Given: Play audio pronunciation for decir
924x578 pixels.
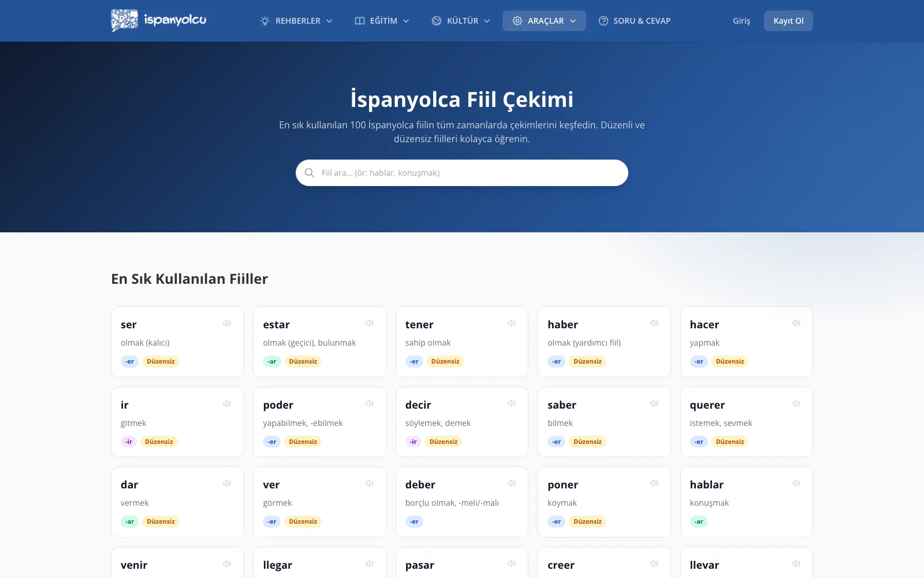Looking at the screenshot, I should click(512, 403).
